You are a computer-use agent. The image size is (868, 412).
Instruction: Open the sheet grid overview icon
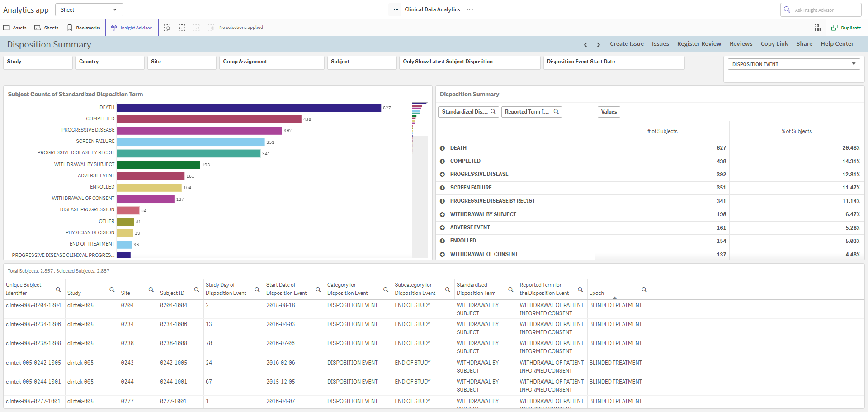click(x=818, y=28)
